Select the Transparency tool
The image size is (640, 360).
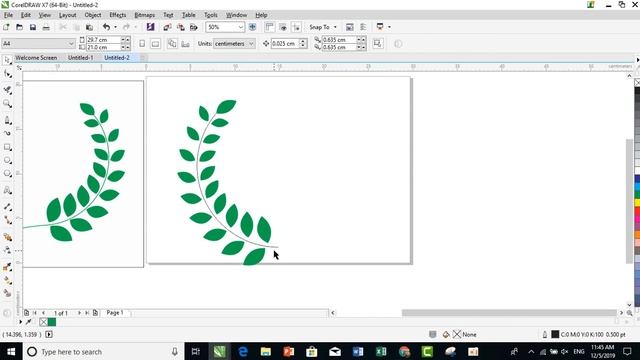click(x=7, y=250)
